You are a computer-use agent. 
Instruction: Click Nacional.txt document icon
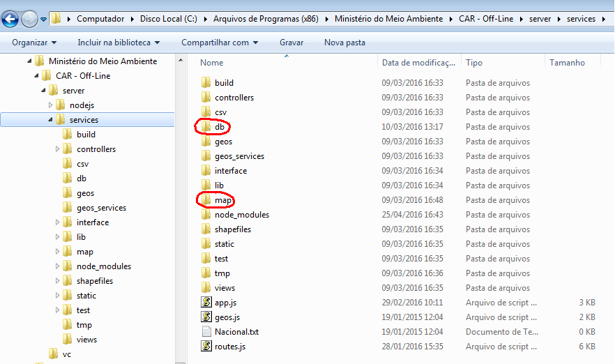point(206,331)
